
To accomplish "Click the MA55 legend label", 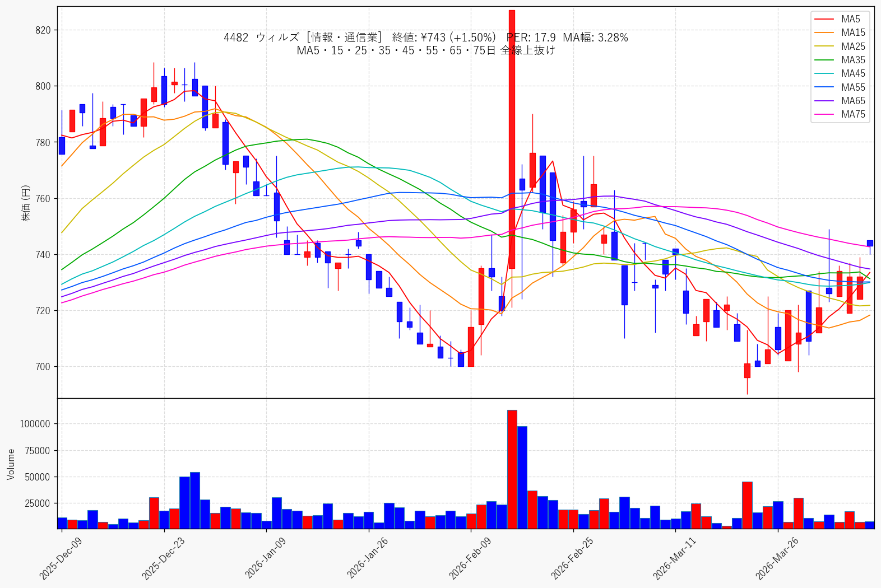I will [x=853, y=87].
